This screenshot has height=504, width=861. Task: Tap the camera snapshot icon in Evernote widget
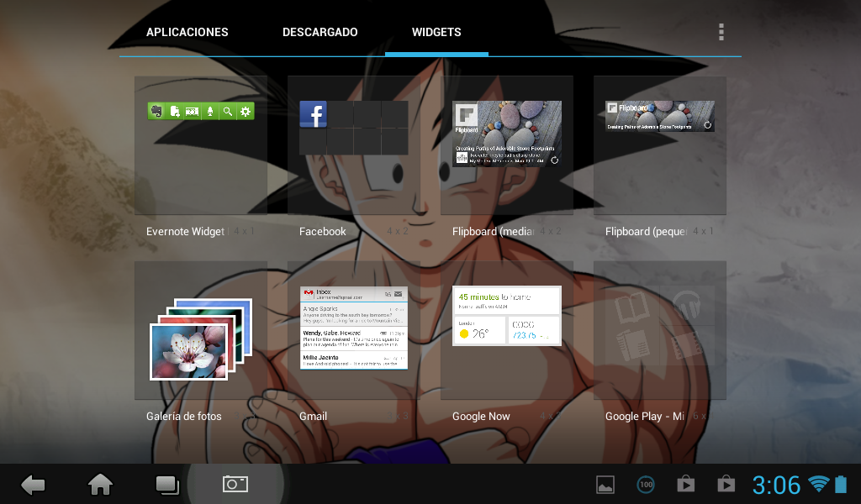point(192,112)
